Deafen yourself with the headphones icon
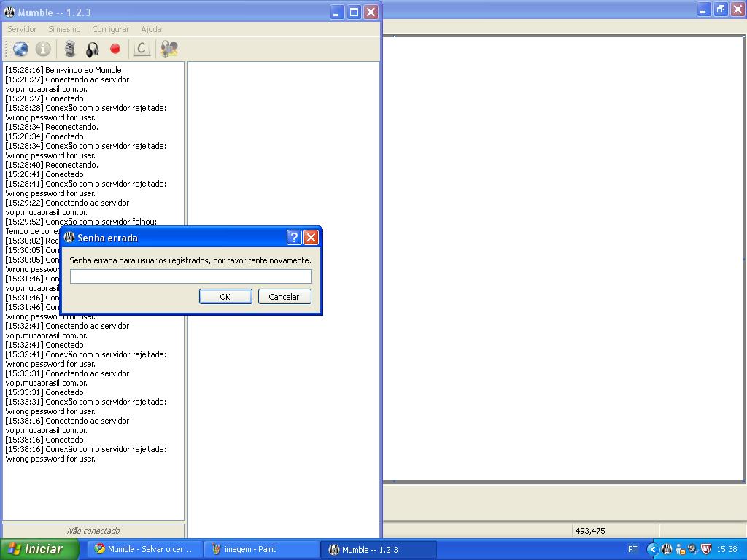The width and height of the screenshot is (747, 560). [x=93, y=49]
